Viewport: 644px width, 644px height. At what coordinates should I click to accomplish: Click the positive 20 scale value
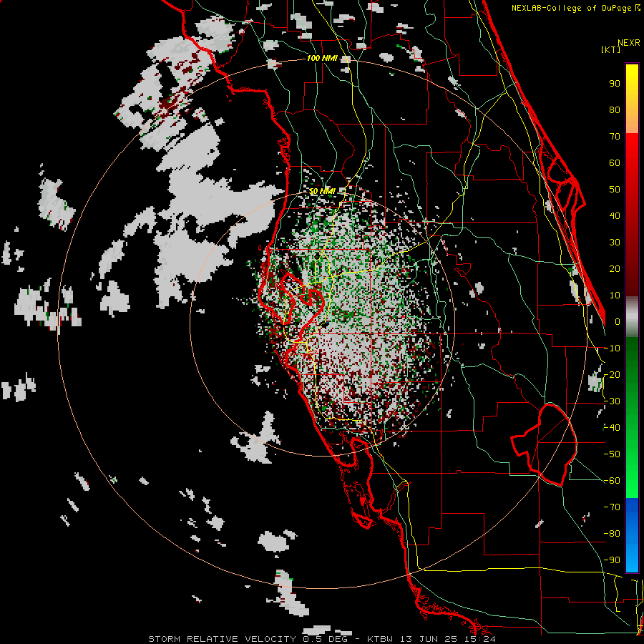point(615,269)
